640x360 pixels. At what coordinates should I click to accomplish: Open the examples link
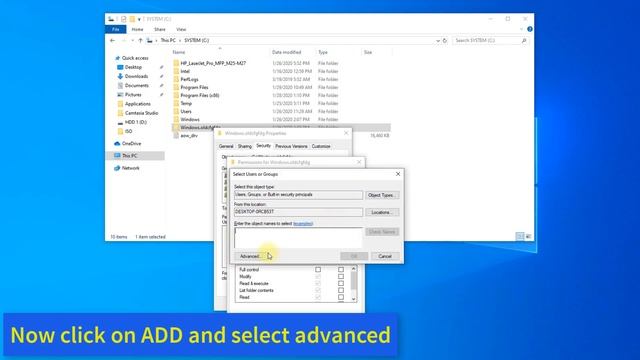point(303,224)
